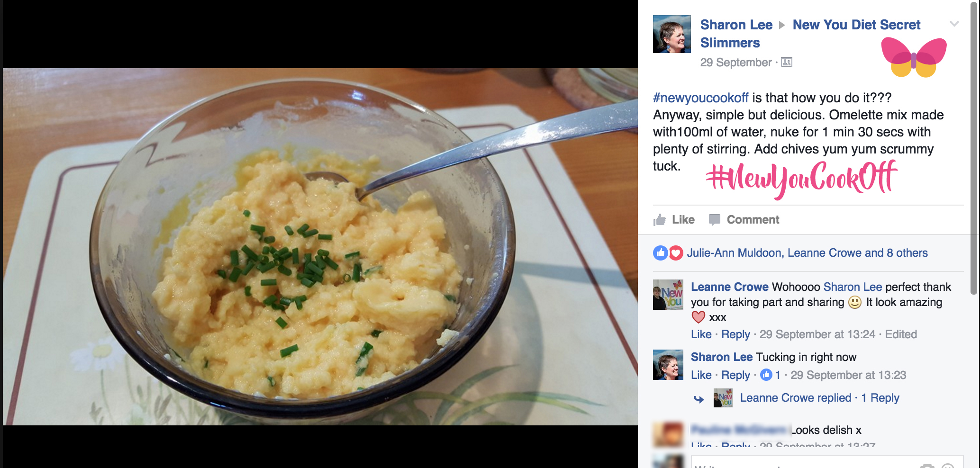Open the #newyoucookoff hashtag link

click(700, 98)
